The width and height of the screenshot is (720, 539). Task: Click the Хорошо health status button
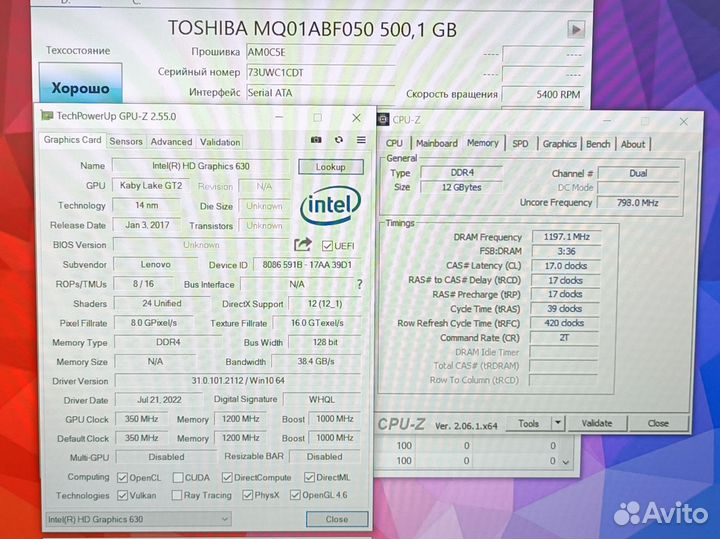pos(80,84)
